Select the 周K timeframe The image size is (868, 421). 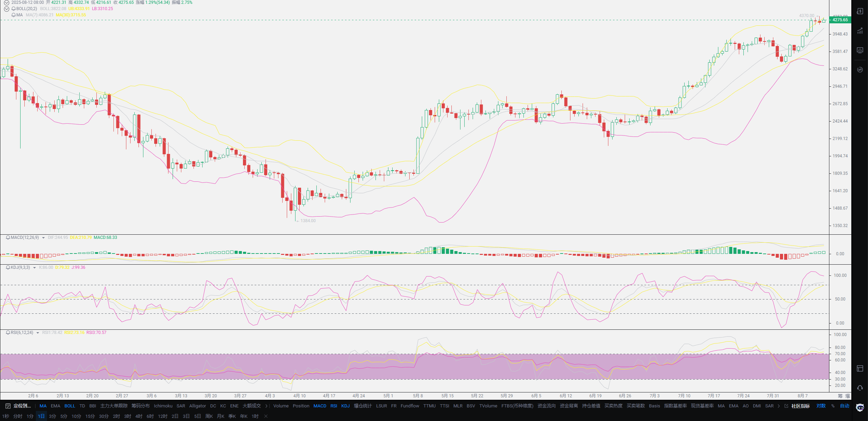click(x=209, y=416)
